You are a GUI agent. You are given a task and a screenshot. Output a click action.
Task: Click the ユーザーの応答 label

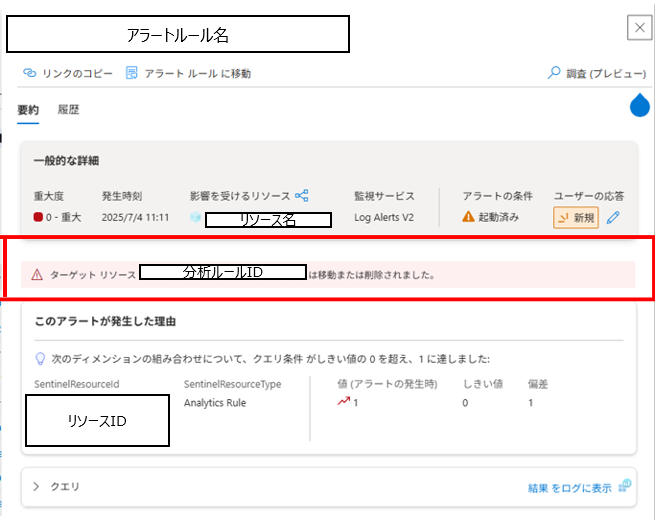(589, 196)
